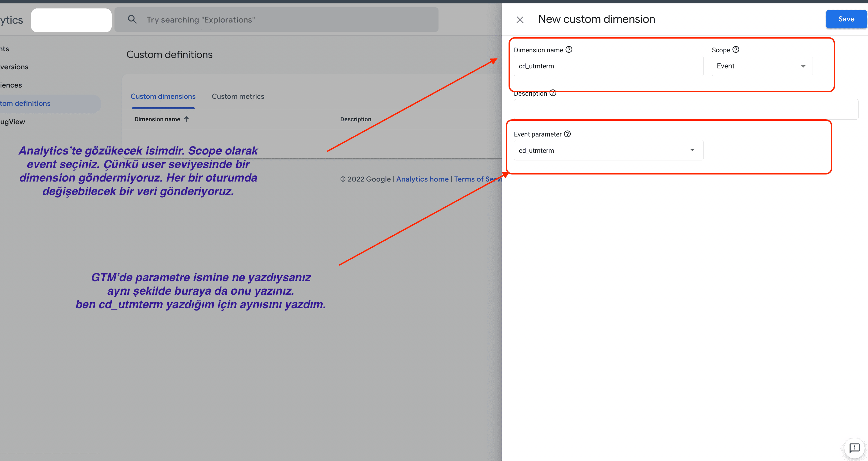This screenshot has width=868, height=461.
Task: Open the Analytics home link
Action: [422, 179]
